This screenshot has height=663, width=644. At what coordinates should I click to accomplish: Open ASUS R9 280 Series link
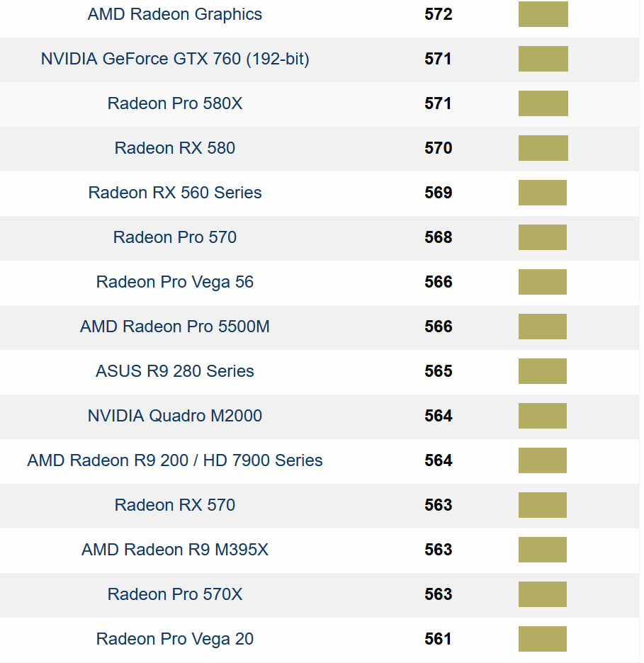pos(174,371)
